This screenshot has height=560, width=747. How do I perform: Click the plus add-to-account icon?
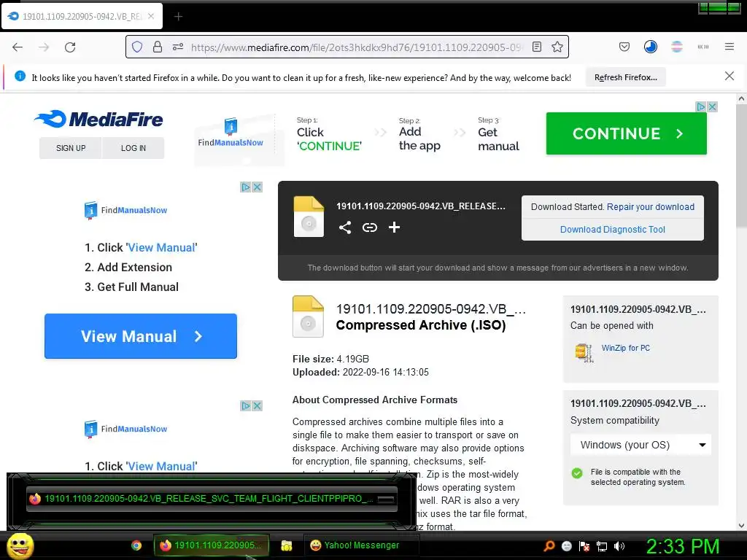(x=394, y=227)
